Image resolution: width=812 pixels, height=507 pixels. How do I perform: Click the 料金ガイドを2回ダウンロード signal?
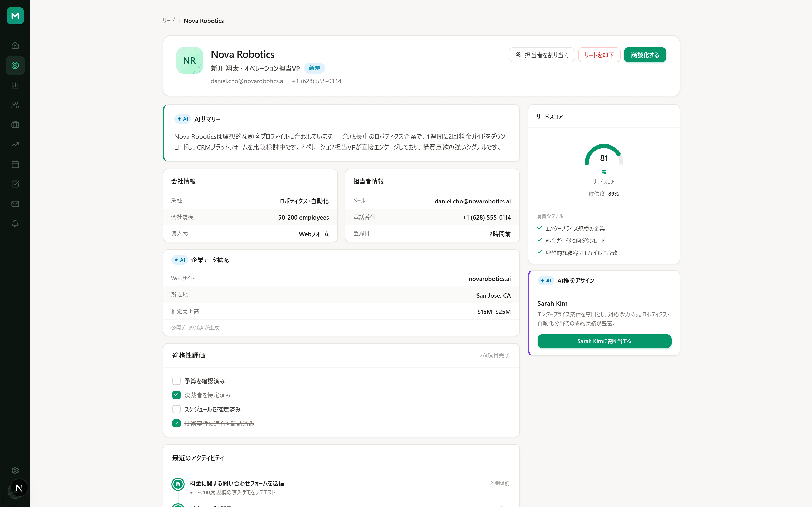(575, 241)
